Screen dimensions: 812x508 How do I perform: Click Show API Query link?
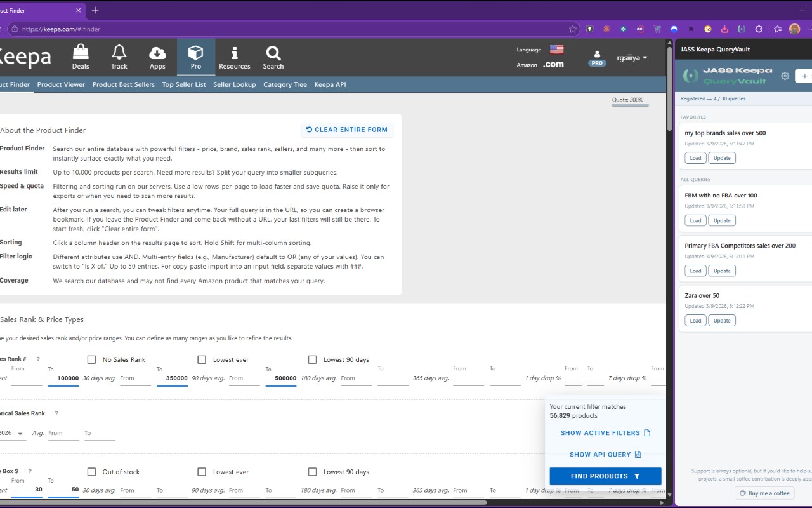point(605,455)
